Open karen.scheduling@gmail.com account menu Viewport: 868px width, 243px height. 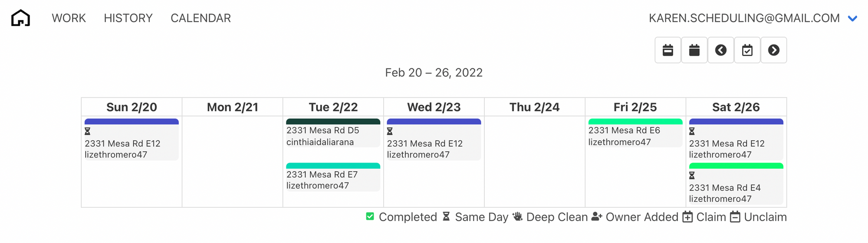[x=744, y=18]
